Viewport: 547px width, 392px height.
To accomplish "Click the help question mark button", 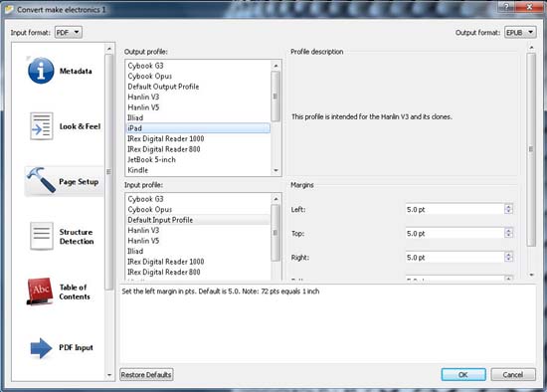I will (507, 6).
